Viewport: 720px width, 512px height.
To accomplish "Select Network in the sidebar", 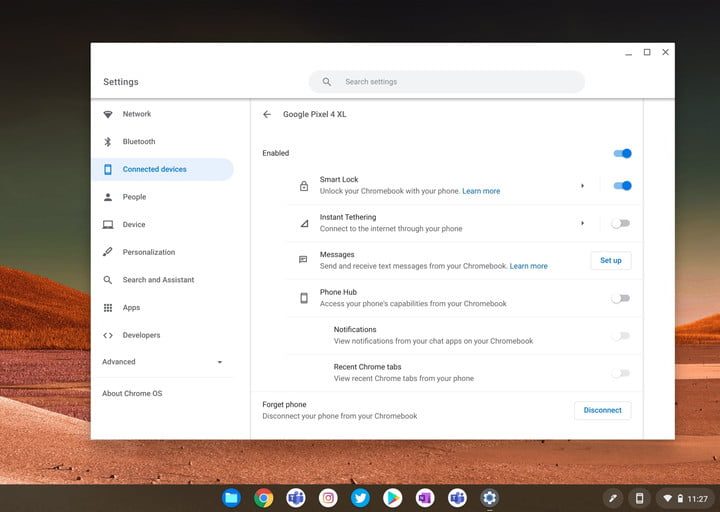I will 163,114.
